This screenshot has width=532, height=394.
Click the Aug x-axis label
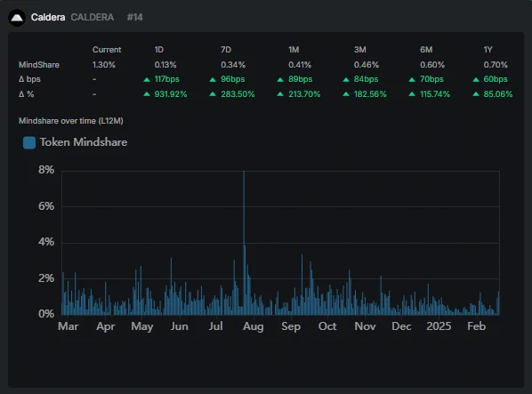coord(254,326)
